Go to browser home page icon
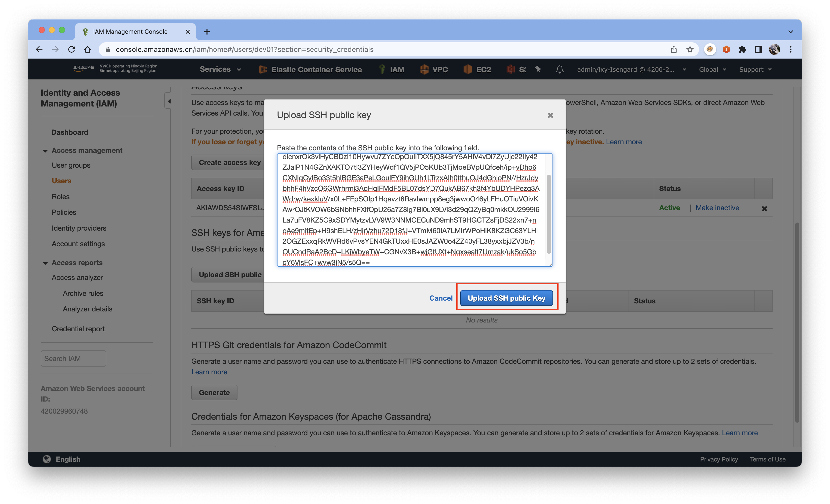The width and height of the screenshot is (830, 504). coord(88,50)
